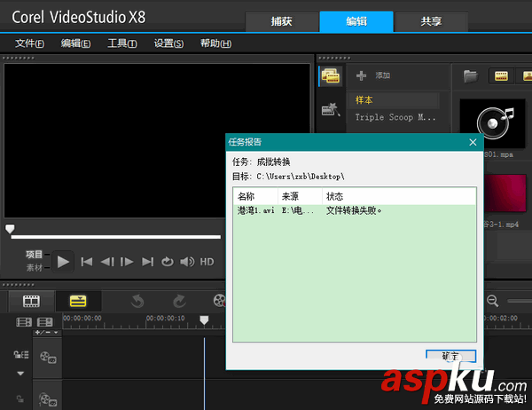Select 项目 (Project) play mode
532x410 pixels.
34,254
